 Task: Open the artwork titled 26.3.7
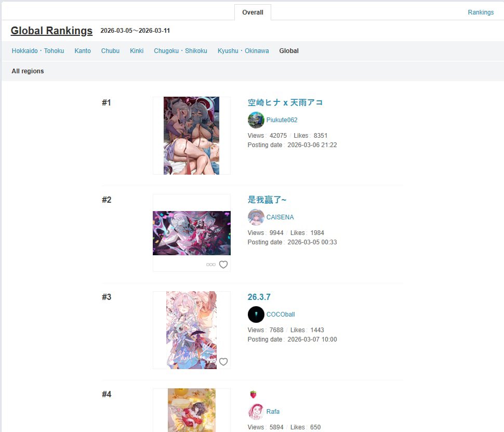click(259, 297)
